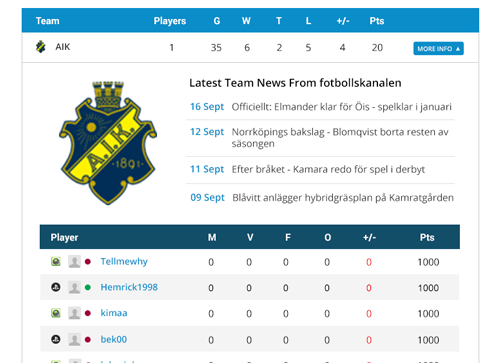500x363 pixels.
Task: Click Tellmewhy's avatar placeholder
Action: pyautogui.click(x=74, y=262)
